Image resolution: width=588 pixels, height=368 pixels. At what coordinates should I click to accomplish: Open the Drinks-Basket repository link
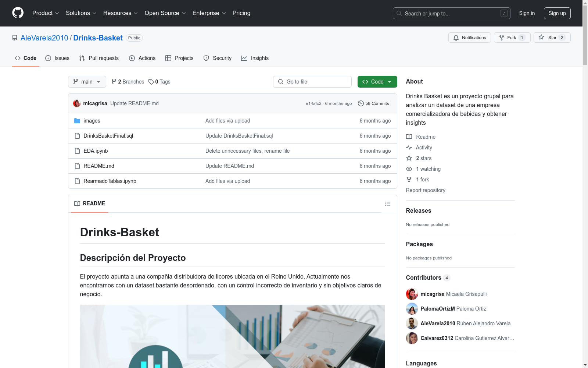[98, 38]
